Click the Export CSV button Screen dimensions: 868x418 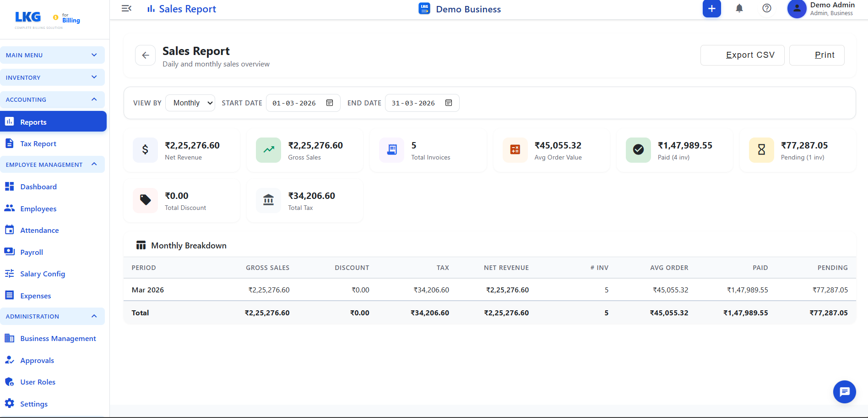pyautogui.click(x=742, y=55)
